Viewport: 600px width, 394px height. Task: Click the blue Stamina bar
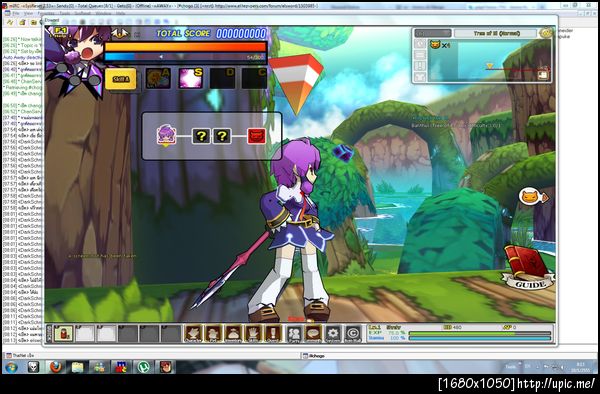point(480,338)
